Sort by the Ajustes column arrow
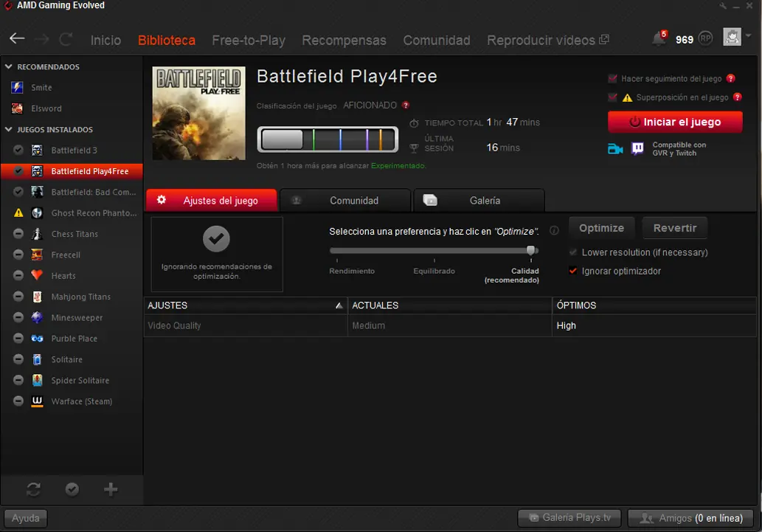 click(x=339, y=305)
